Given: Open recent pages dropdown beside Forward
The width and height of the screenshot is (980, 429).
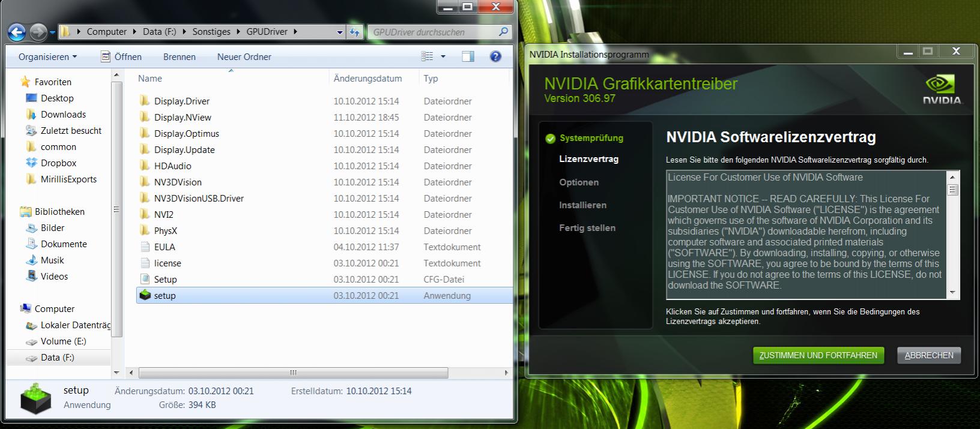Looking at the screenshot, I should [x=52, y=32].
